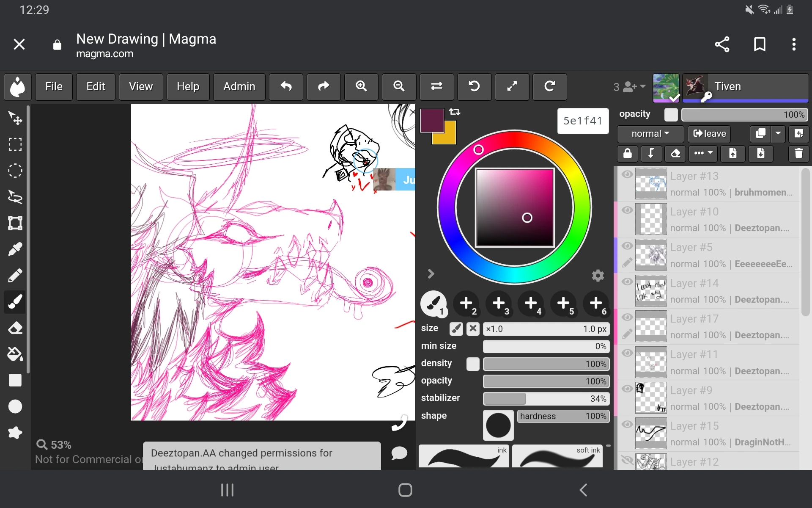Open the duplicate layer dropdown arrow
The image size is (812, 508).
(779, 134)
